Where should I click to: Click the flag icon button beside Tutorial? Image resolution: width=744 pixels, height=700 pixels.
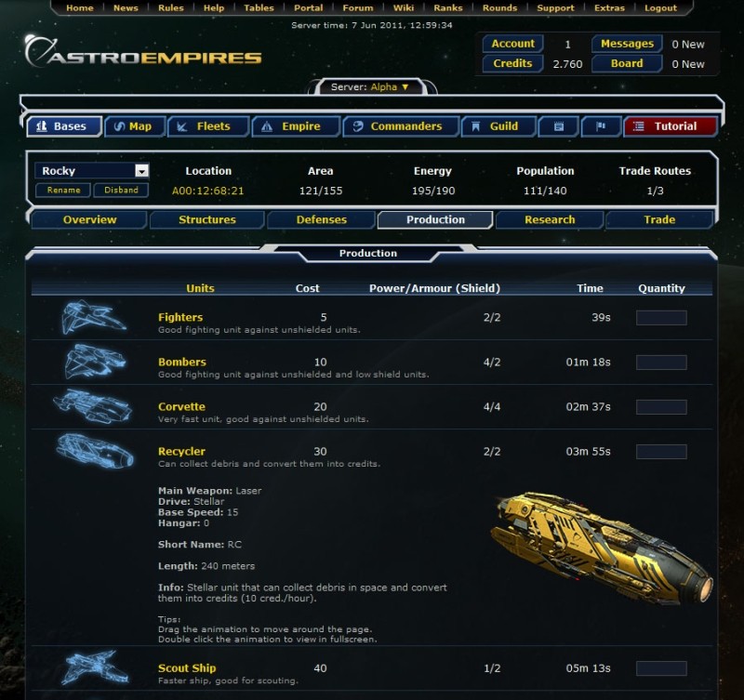(x=601, y=126)
